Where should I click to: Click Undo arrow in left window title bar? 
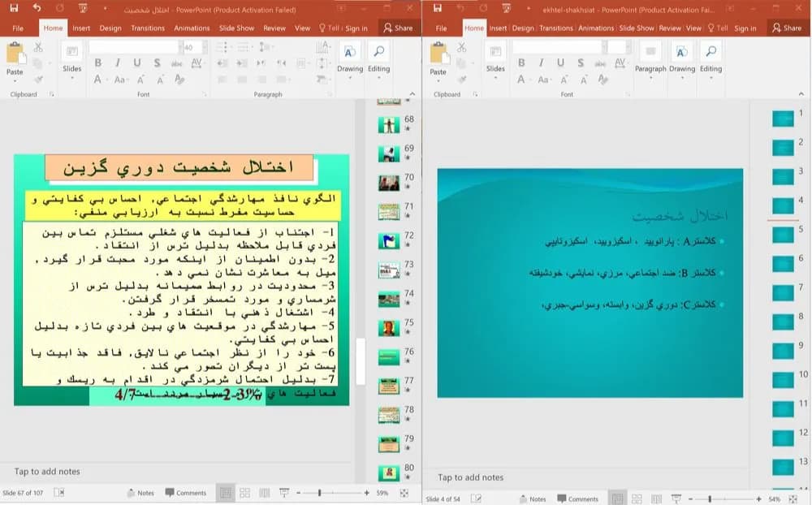(x=37, y=8)
